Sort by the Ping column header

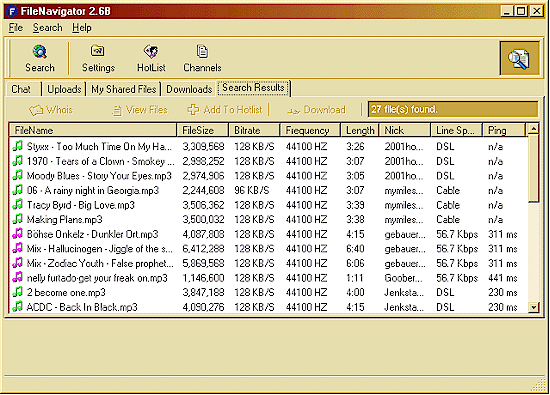tap(504, 130)
